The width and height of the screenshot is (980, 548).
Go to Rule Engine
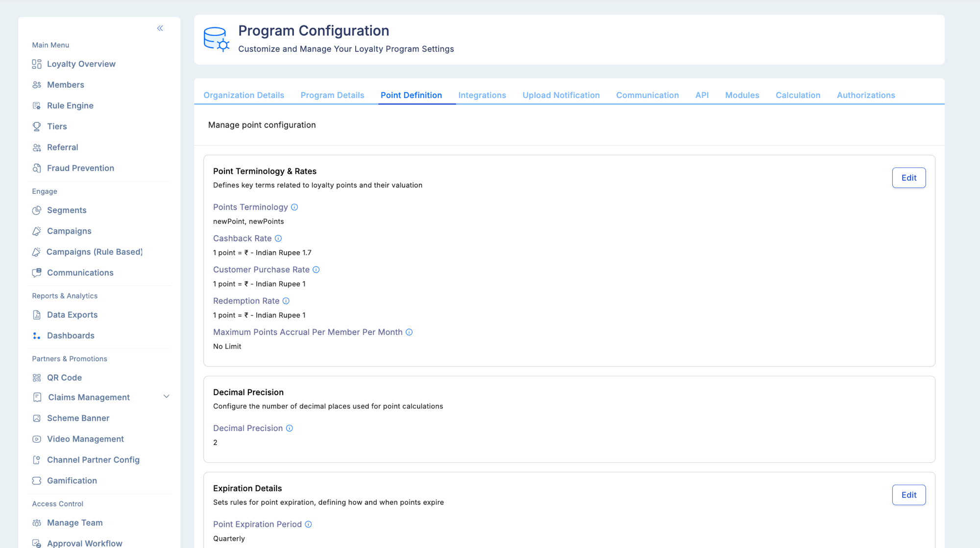coord(70,106)
